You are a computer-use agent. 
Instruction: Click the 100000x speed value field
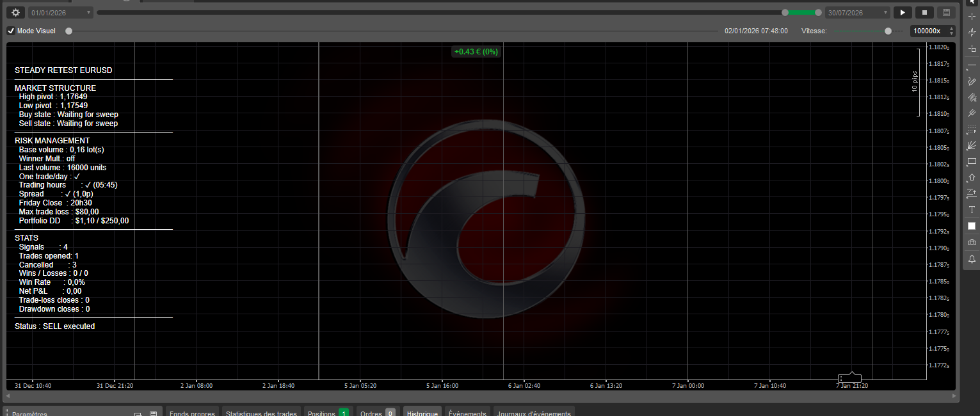point(928,31)
